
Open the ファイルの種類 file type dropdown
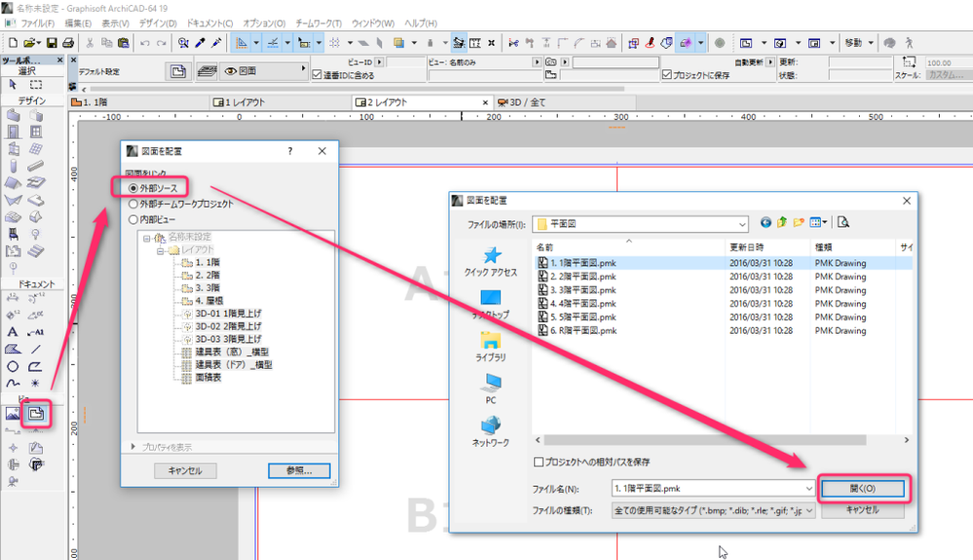click(x=809, y=510)
